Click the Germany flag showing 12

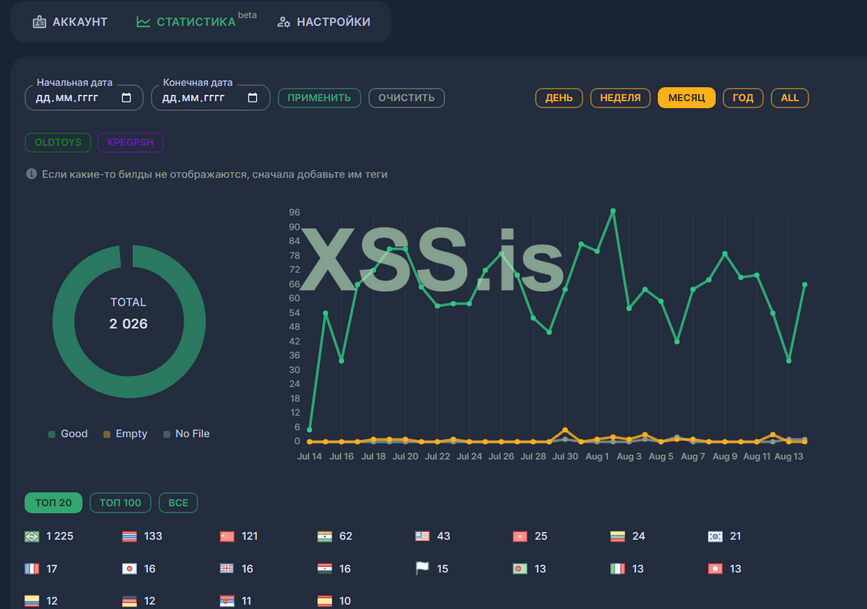[x=129, y=601]
